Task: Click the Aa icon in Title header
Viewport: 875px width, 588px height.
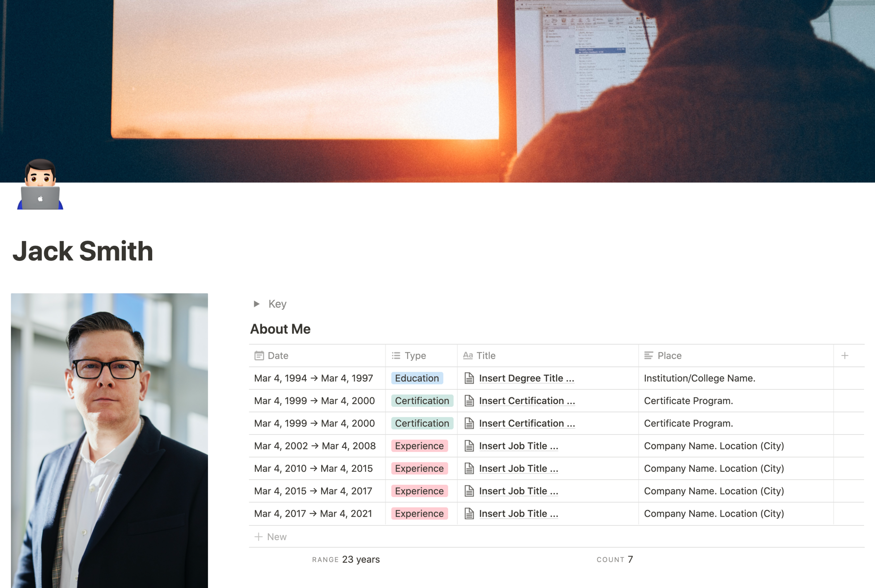Action: pos(468,355)
